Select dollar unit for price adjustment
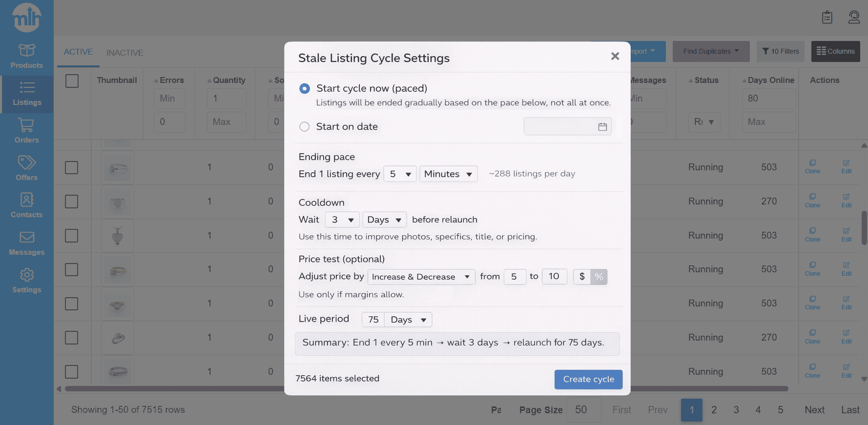Image resolution: width=868 pixels, height=425 pixels. (x=582, y=277)
